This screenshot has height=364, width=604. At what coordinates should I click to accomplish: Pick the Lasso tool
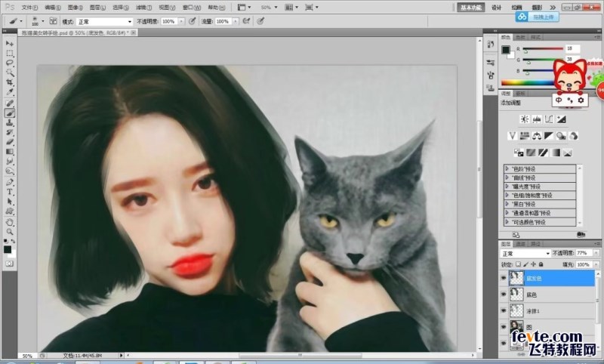9,63
